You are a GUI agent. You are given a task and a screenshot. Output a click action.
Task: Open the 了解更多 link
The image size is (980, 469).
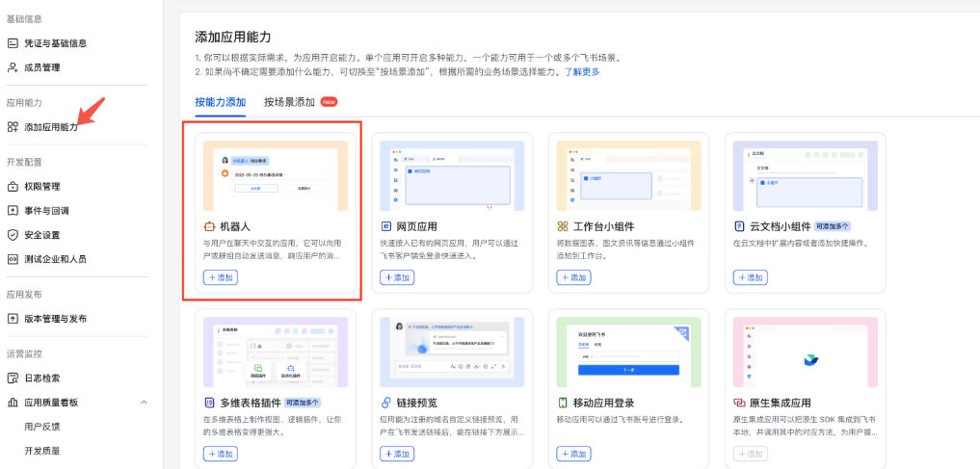(x=582, y=72)
